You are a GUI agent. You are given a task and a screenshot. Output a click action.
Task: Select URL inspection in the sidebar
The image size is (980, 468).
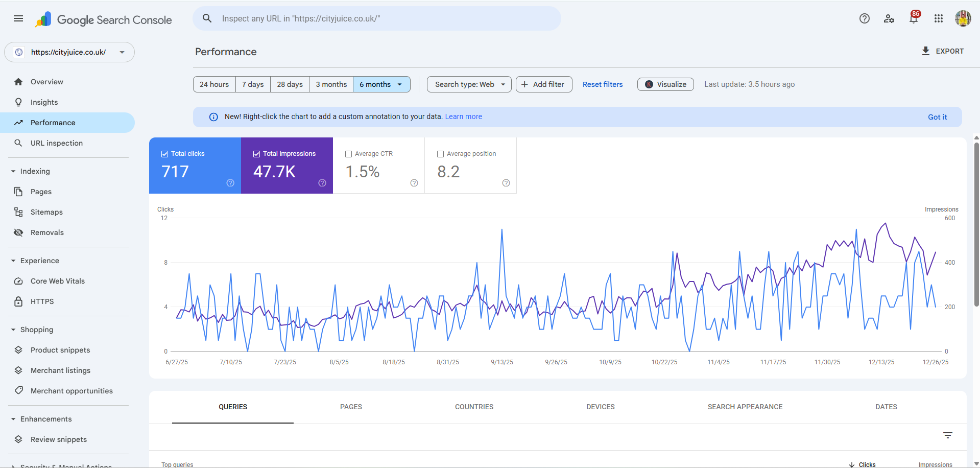(56, 143)
